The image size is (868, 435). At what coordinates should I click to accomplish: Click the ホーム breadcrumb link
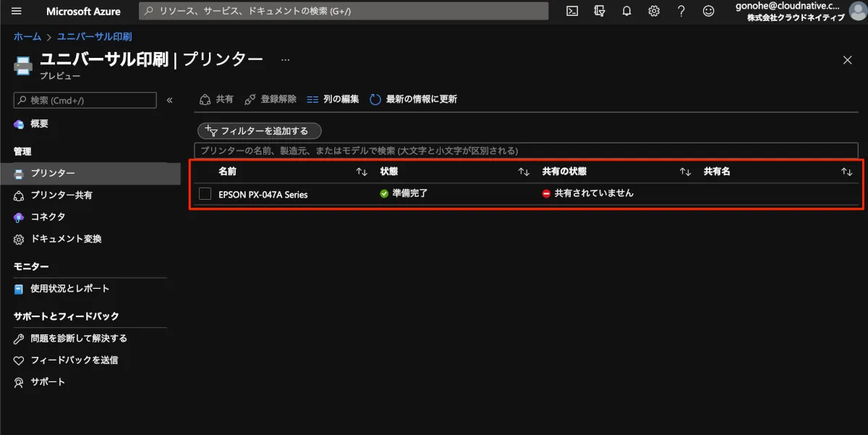[x=27, y=36]
